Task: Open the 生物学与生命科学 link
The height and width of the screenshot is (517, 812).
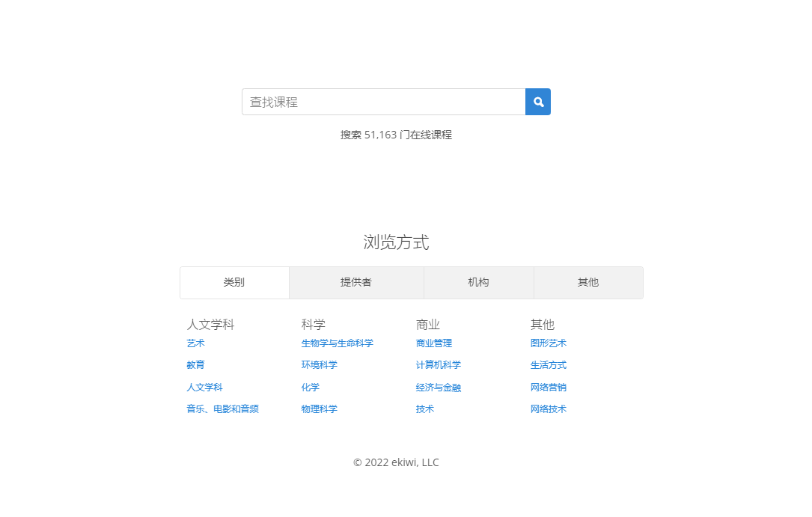Action: tap(337, 343)
